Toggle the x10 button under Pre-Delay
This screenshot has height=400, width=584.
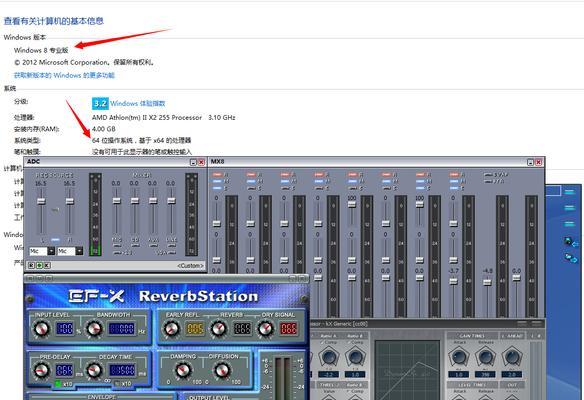click(x=58, y=383)
